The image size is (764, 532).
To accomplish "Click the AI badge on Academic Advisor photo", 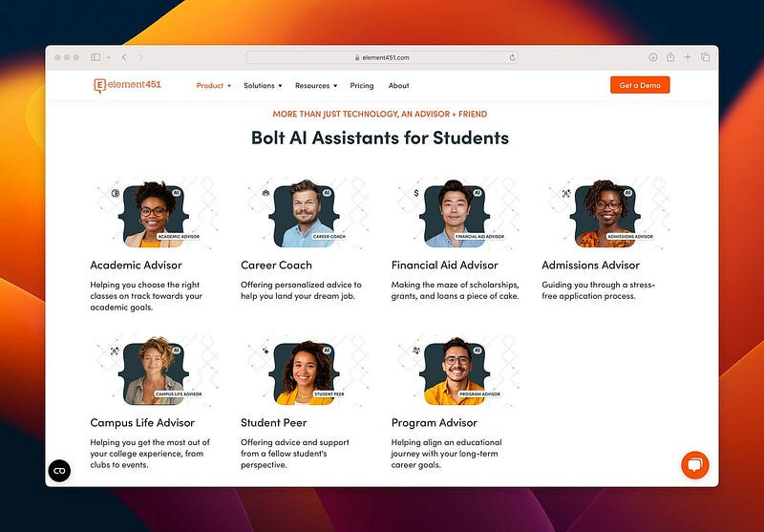I will 177,193.
